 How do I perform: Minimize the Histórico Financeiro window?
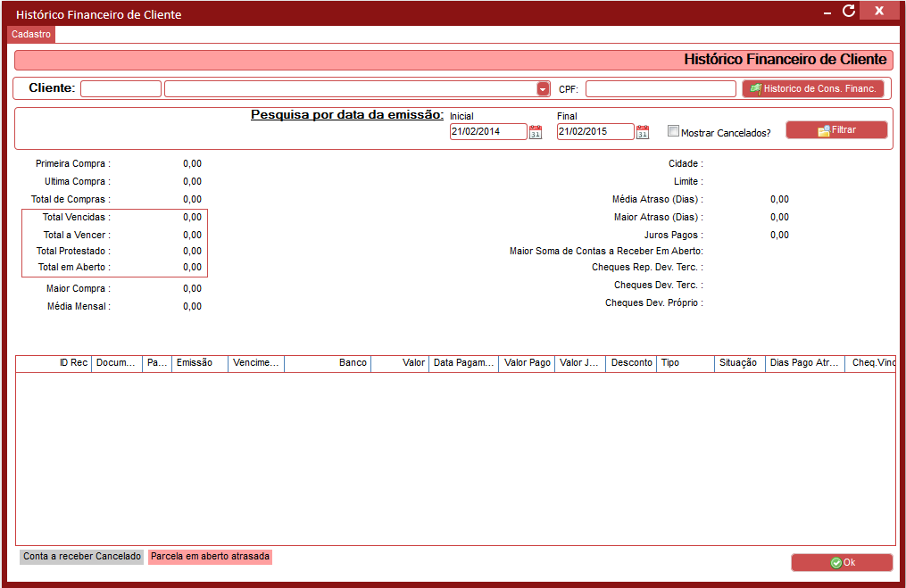point(827,12)
